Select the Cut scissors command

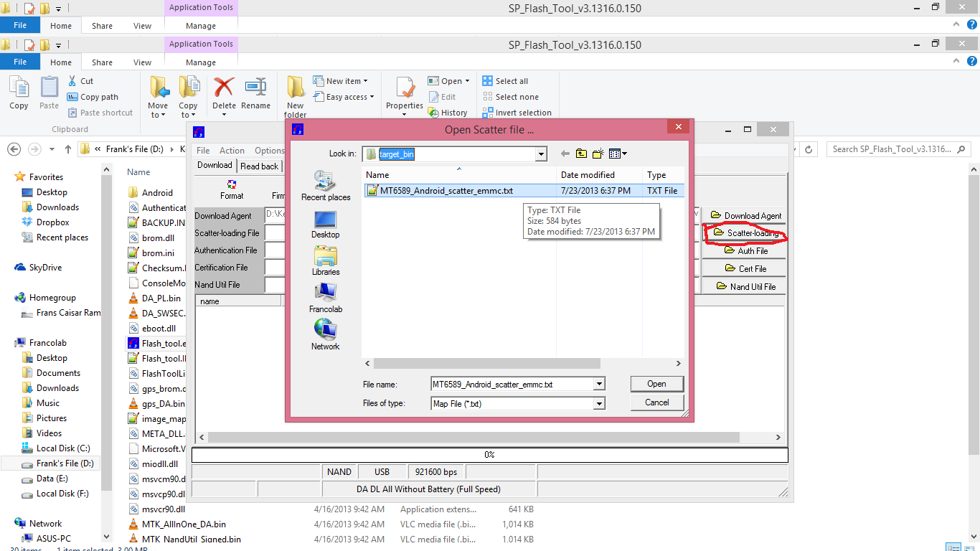[x=80, y=81]
